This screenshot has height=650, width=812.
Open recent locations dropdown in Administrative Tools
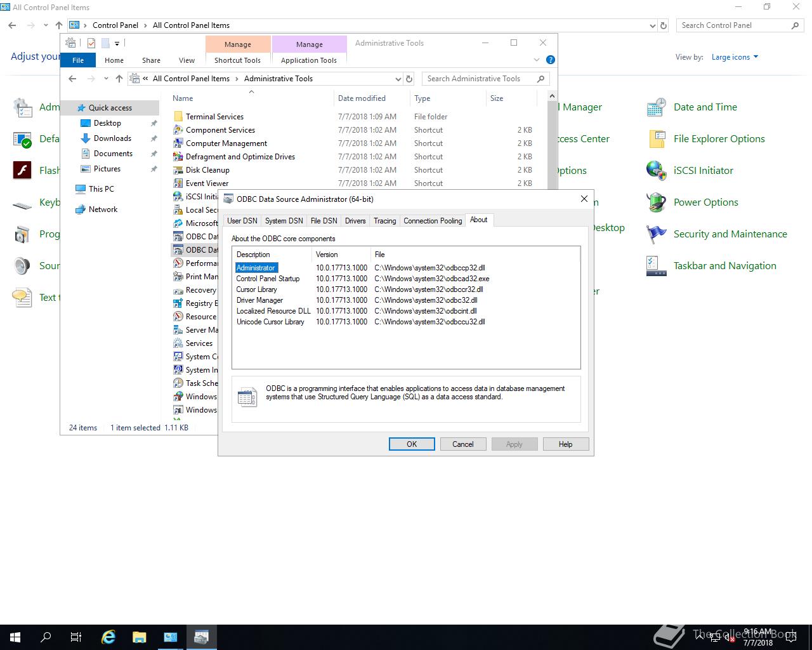(106, 79)
